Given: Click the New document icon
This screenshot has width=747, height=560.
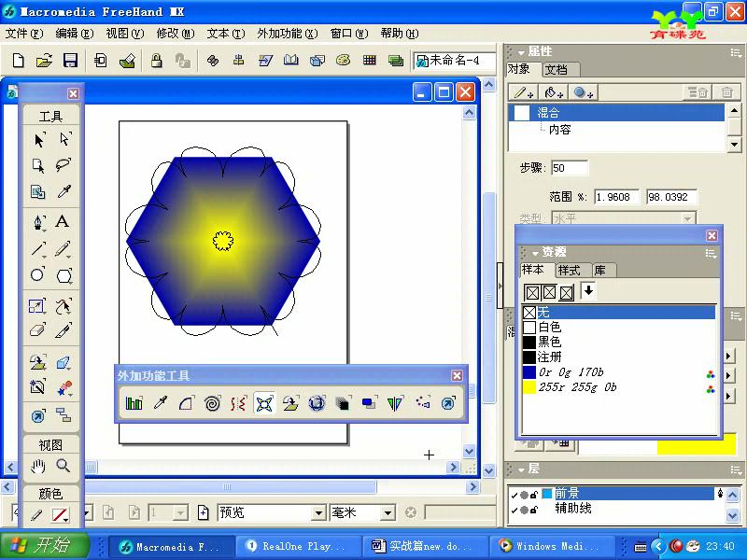Looking at the screenshot, I should [18, 61].
